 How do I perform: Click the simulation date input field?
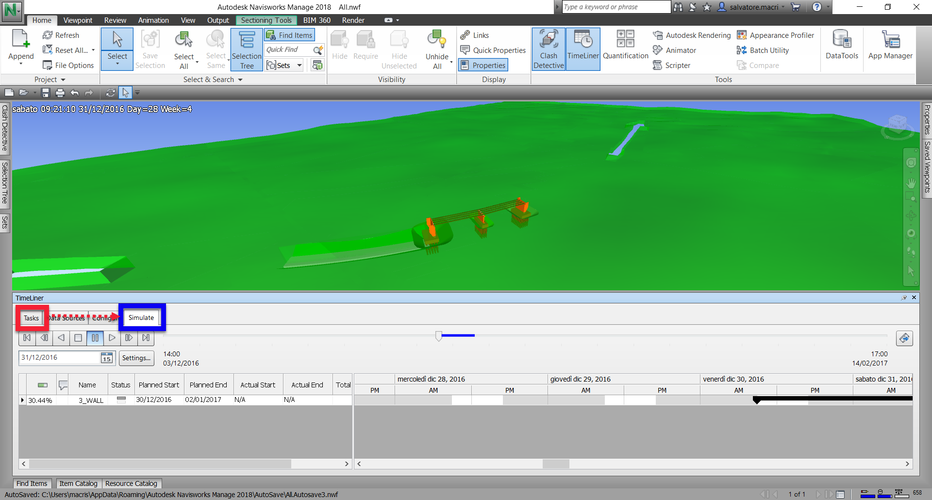pyautogui.click(x=58, y=357)
